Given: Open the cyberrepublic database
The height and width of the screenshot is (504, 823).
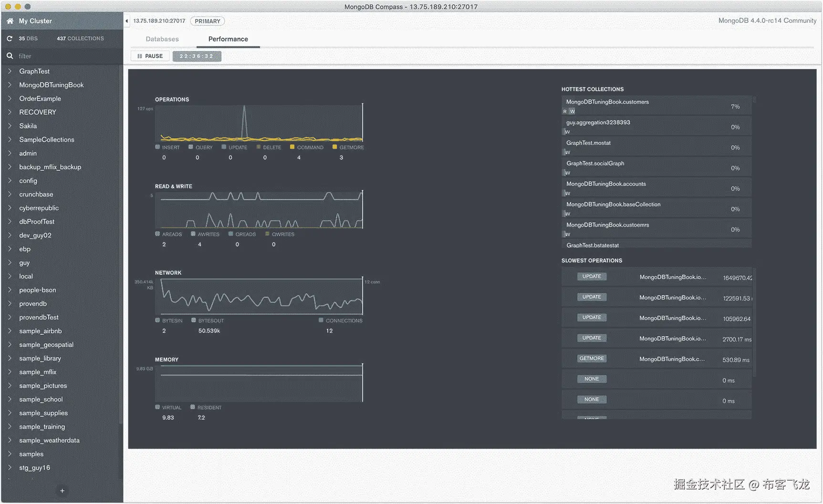Looking at the screenshot, I should pos(39,208).
